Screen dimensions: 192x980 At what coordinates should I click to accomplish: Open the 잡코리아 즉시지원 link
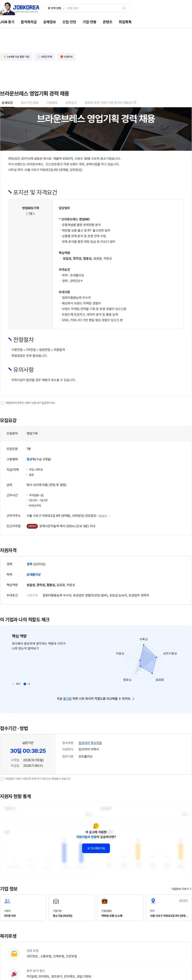90,743
